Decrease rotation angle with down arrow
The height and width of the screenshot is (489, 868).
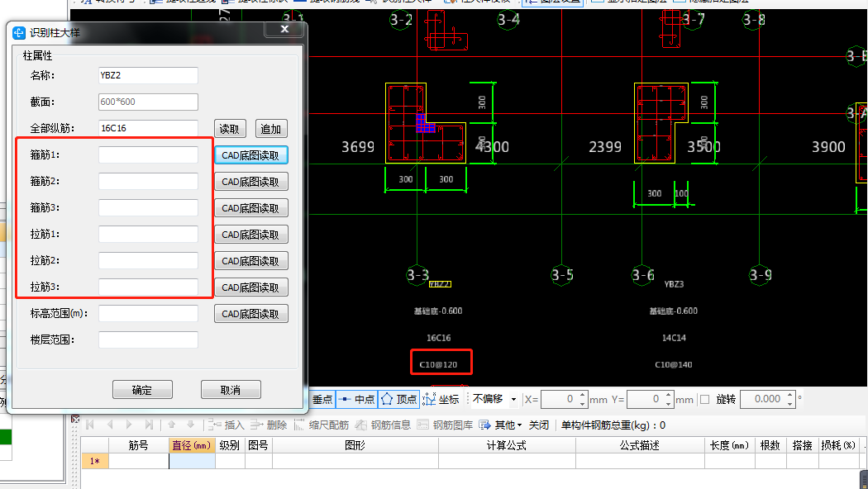[790, 404]
